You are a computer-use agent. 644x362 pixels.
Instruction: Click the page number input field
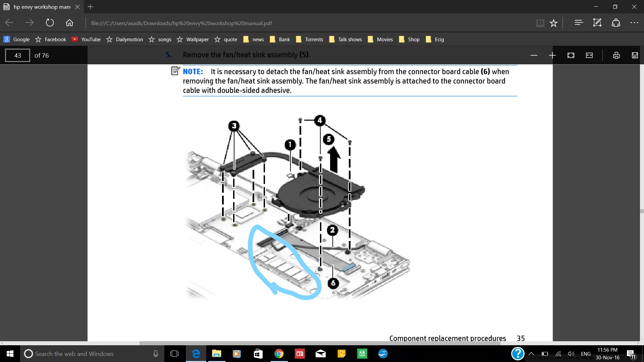coord(17,55)
